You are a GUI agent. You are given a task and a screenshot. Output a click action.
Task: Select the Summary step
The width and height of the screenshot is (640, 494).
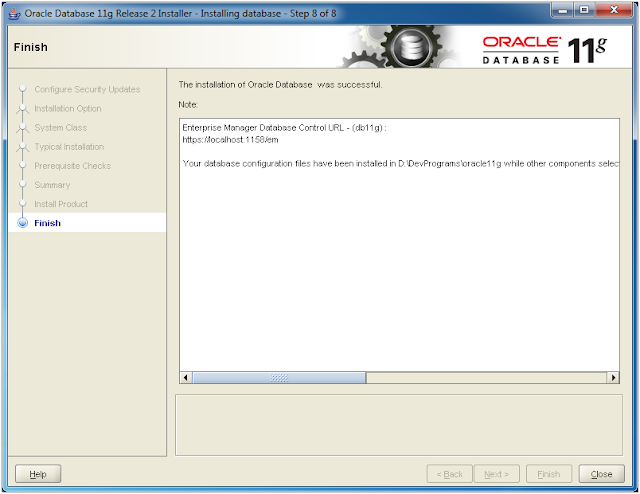(x=52, y=185)
